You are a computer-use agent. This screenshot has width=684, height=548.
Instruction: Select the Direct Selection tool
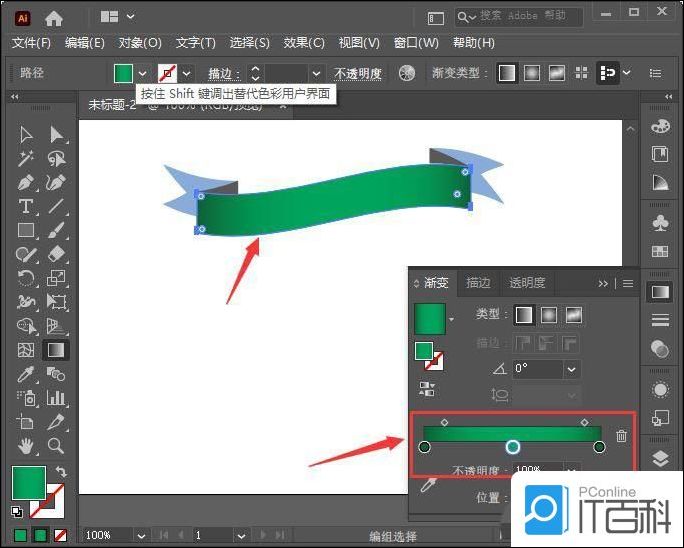tap(56, 135)
